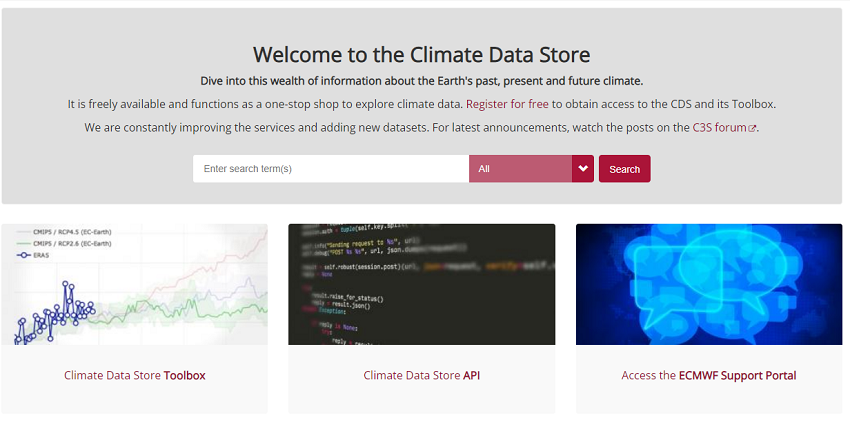Focus the Enter search term(s) field
This screenshot has height=422, width=850.
click(330, 169)
